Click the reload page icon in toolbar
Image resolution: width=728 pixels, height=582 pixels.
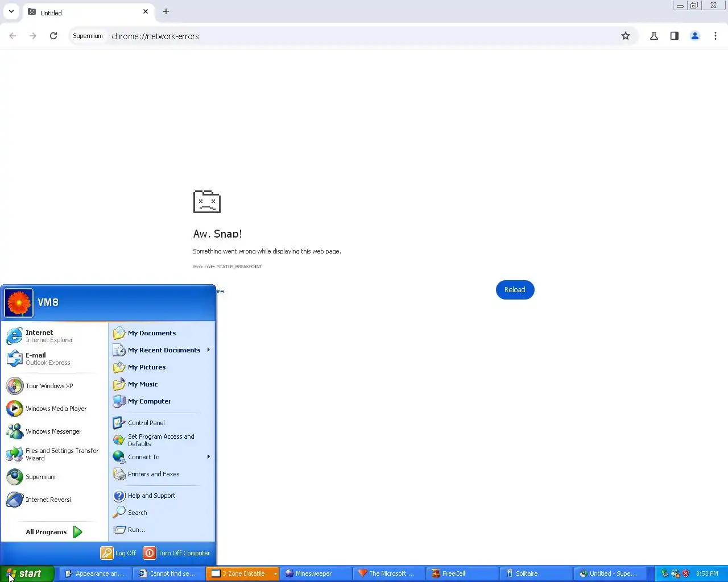(53, 36)
